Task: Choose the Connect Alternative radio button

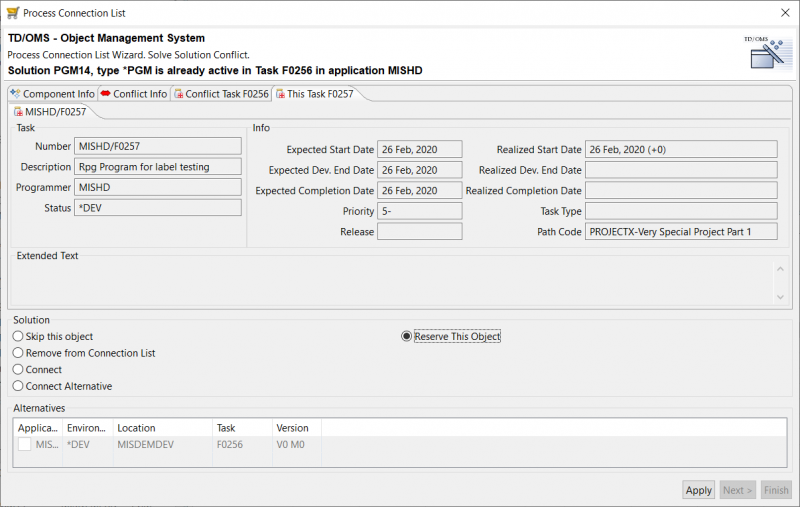Action: (x=18, y=386)
